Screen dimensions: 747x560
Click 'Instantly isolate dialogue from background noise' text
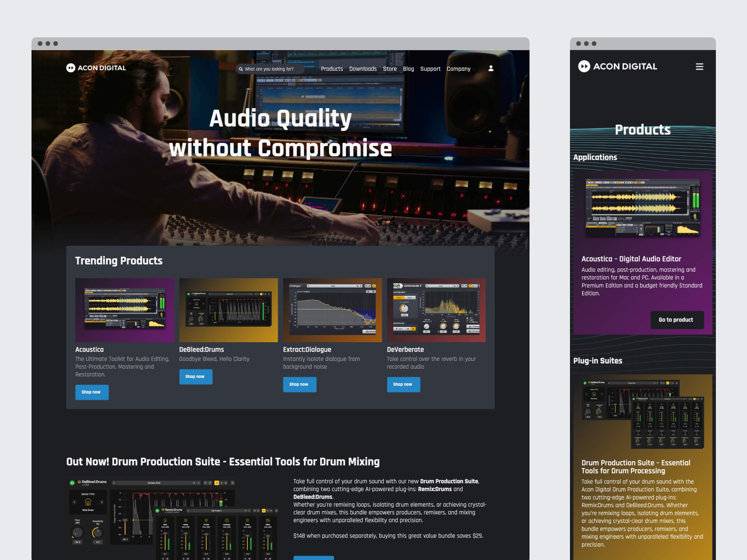[x=321, y=363]
